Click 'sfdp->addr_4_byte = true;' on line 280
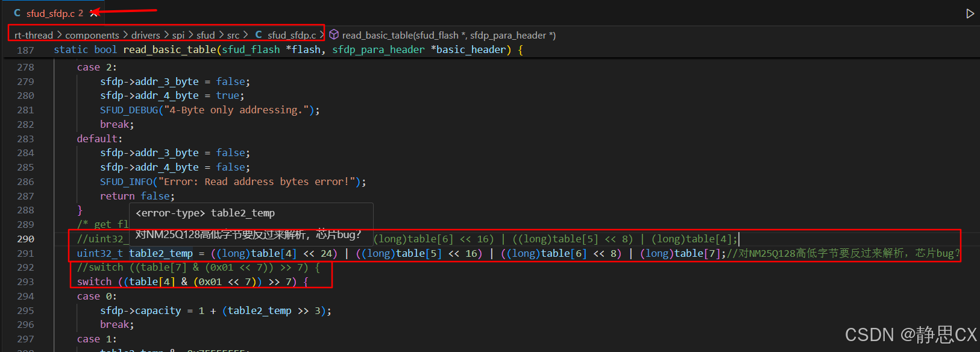This screenshot has height=352, width=980. 172,96
